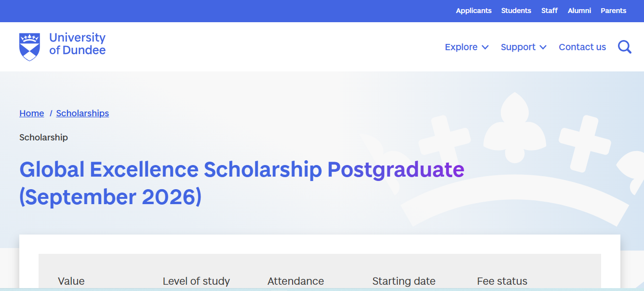Click the Scholarship label above the title
The width and height of the screenshot is (644, 291).
point(43,137)
